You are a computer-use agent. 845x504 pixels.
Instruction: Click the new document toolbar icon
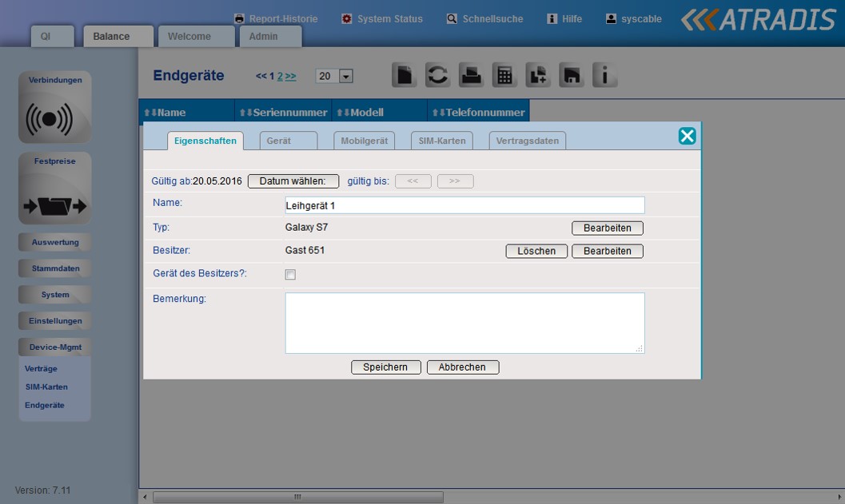pyautogui.click(x=405, y=75)
